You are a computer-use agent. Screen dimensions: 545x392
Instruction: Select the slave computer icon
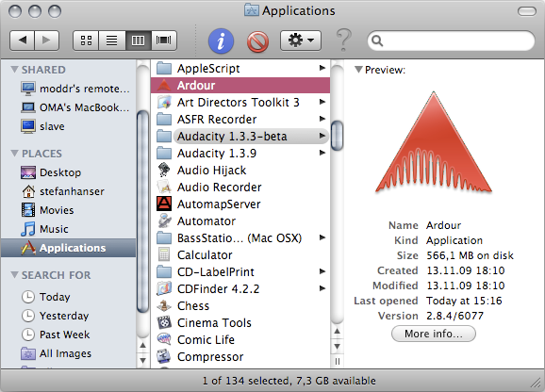27,126
